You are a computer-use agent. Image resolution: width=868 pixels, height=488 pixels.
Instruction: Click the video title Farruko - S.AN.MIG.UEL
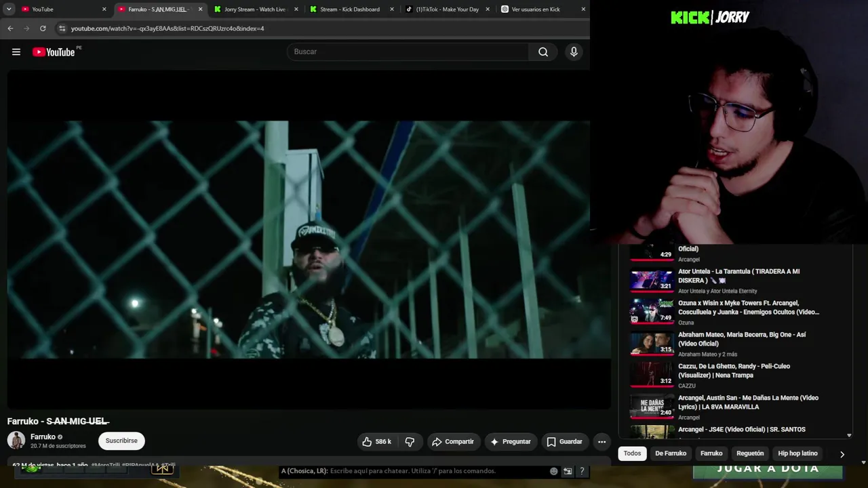(58, 422)
